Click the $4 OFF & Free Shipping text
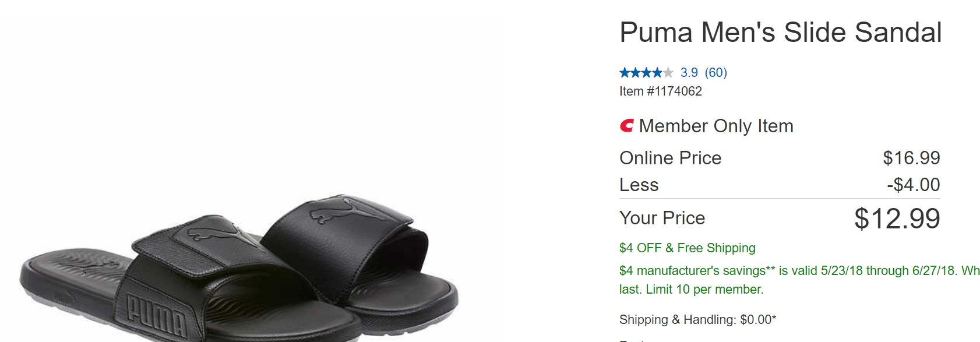 pyautogui.click(x=687, y=248)
